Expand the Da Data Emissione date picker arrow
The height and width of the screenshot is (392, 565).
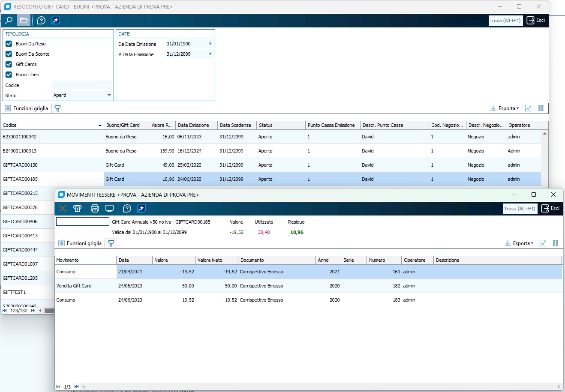pyautogui.click(x=210, y=44)
